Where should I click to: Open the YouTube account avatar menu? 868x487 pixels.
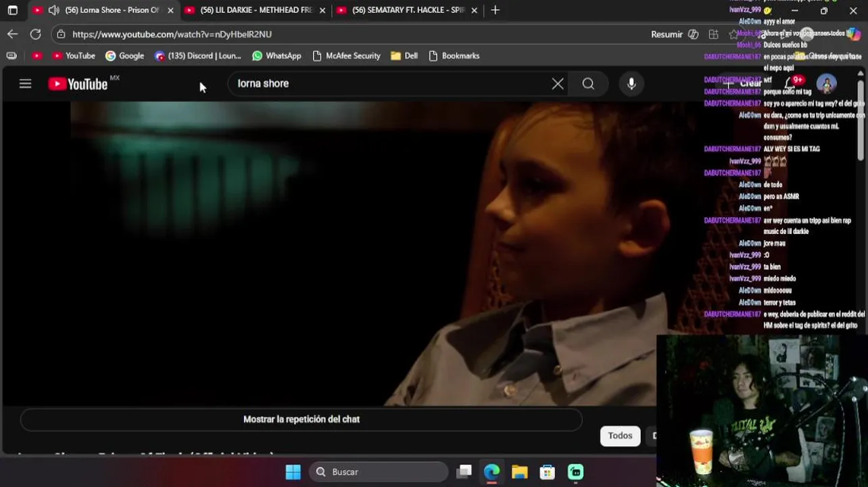[826, 84]
